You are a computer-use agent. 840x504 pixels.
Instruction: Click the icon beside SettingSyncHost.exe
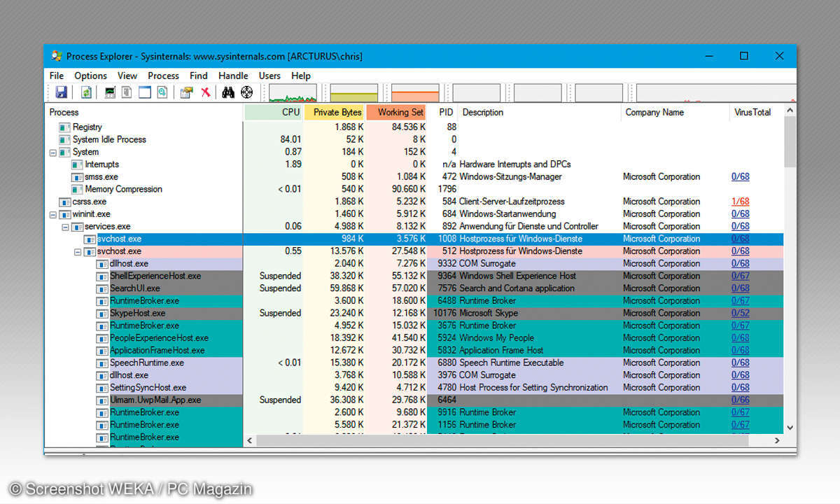102,387
